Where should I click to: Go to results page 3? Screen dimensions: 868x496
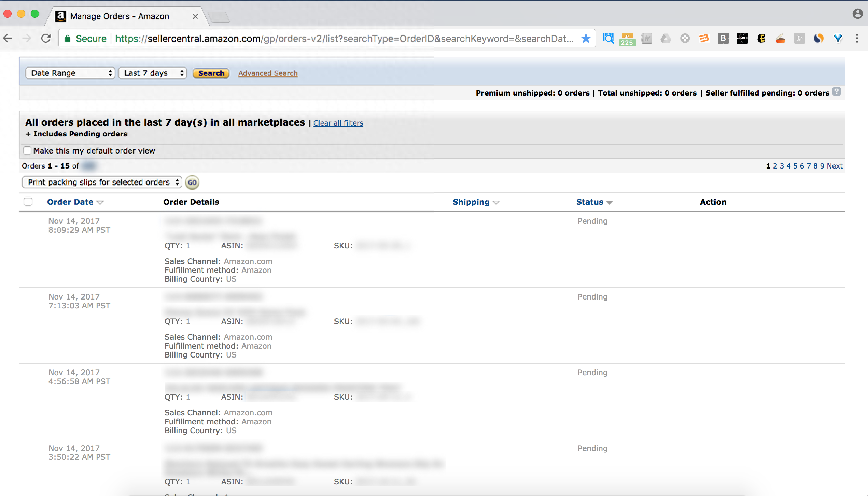[x=782, y=166]
